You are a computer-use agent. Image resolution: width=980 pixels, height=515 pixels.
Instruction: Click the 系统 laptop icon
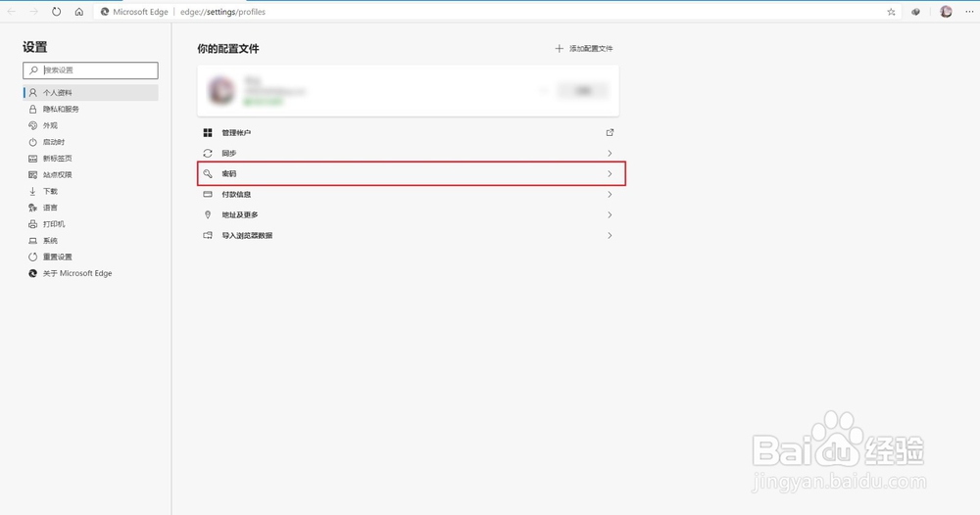coord(32,240)
